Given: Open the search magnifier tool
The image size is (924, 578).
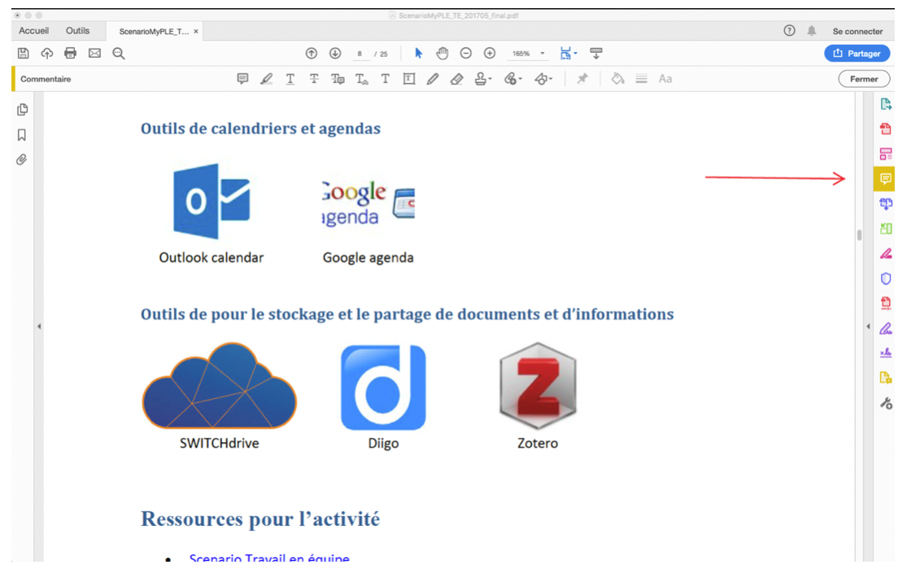Looking at the screenshot, I should (119, 54).
